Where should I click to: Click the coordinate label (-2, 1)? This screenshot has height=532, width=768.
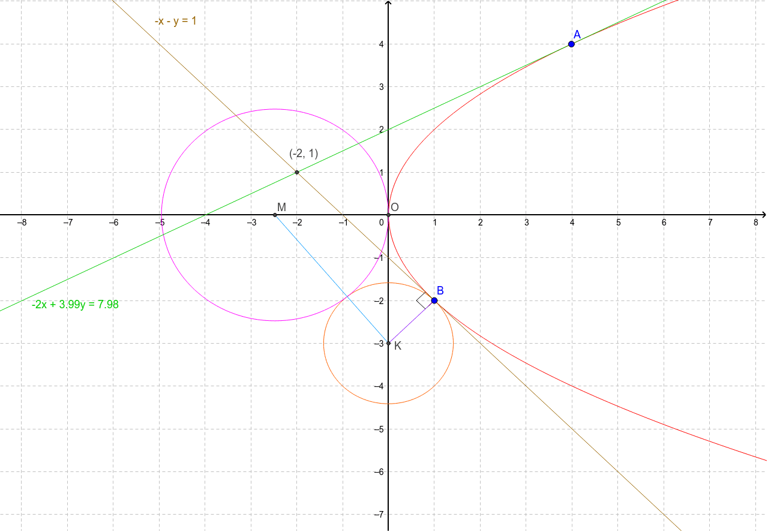click(x=304, y=154)
